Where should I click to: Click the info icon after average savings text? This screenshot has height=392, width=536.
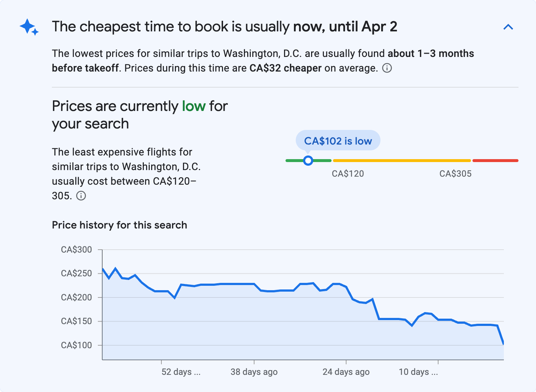387,68
